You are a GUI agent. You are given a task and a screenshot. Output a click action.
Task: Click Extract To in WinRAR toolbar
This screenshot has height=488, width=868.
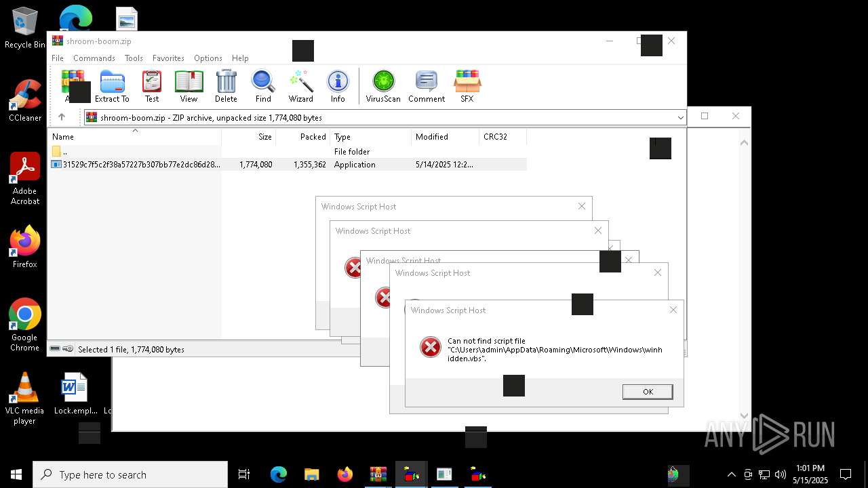click(112, 86)
